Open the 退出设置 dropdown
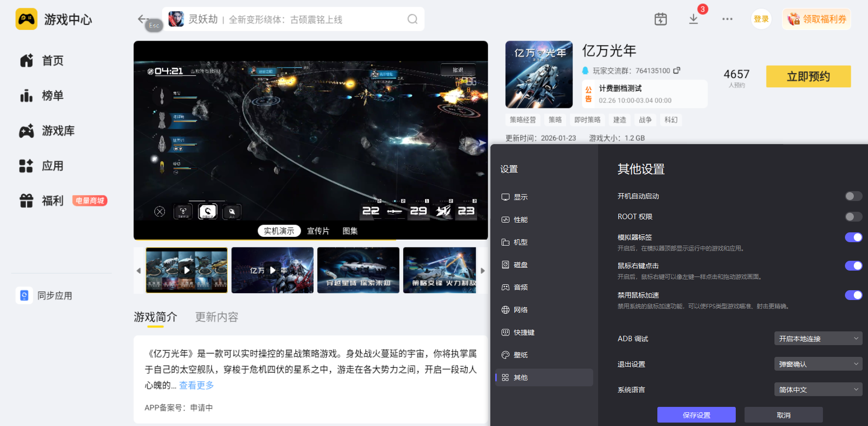868x426 pixels. [x=818, y=364]
